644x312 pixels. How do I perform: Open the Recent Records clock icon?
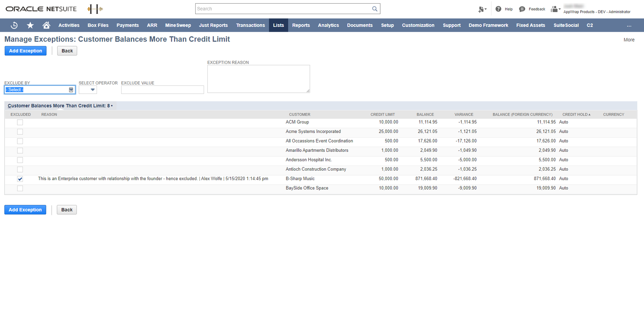coord(14,25)
